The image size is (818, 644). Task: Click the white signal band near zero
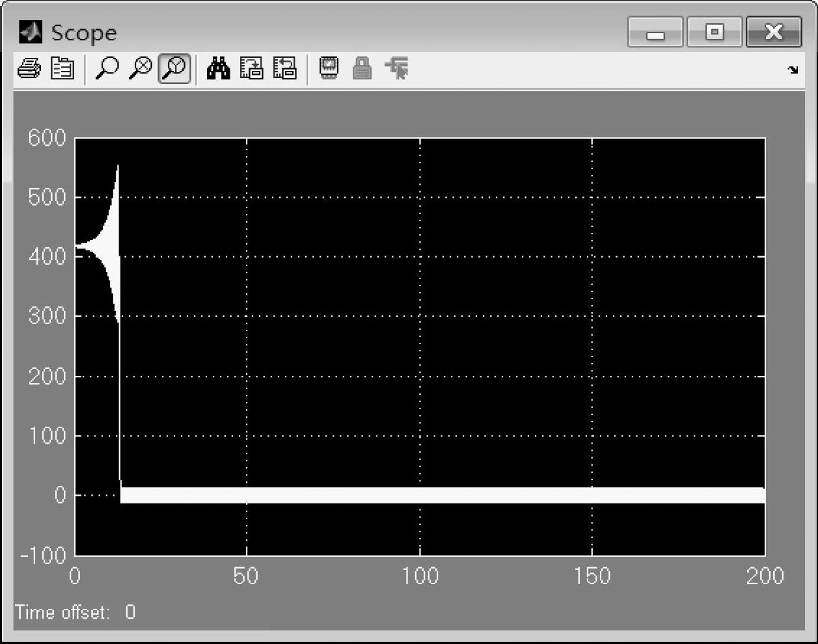(x=443, y=495)
